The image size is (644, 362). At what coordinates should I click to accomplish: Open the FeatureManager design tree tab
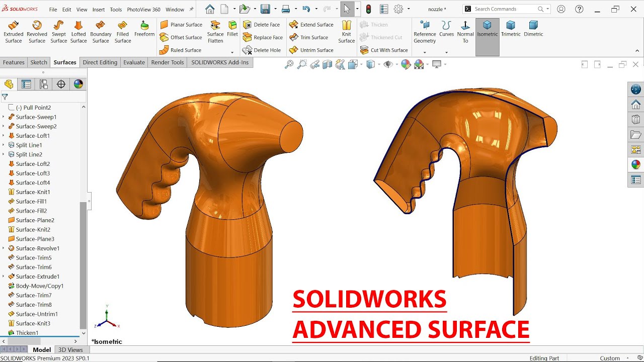coord(9,84)
